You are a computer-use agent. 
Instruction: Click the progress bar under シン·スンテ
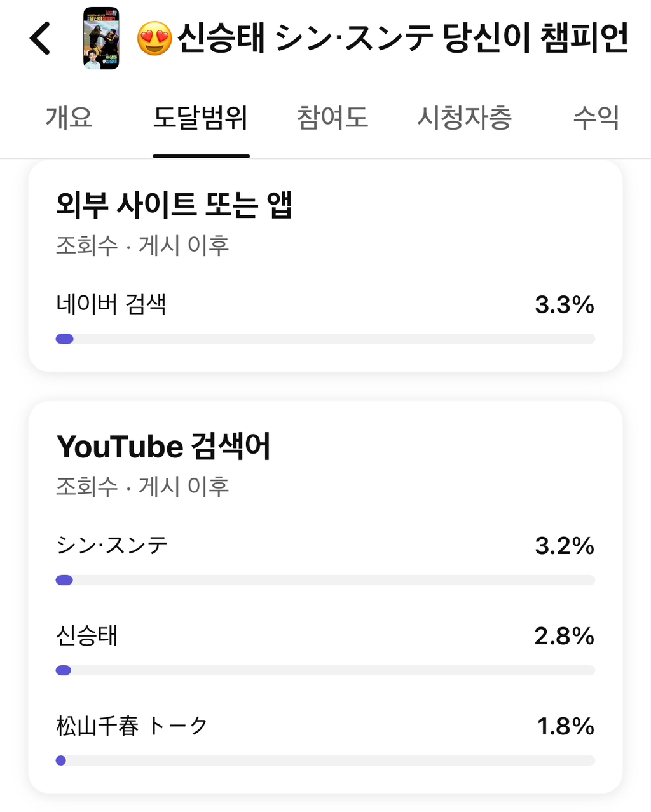point(325,580)
